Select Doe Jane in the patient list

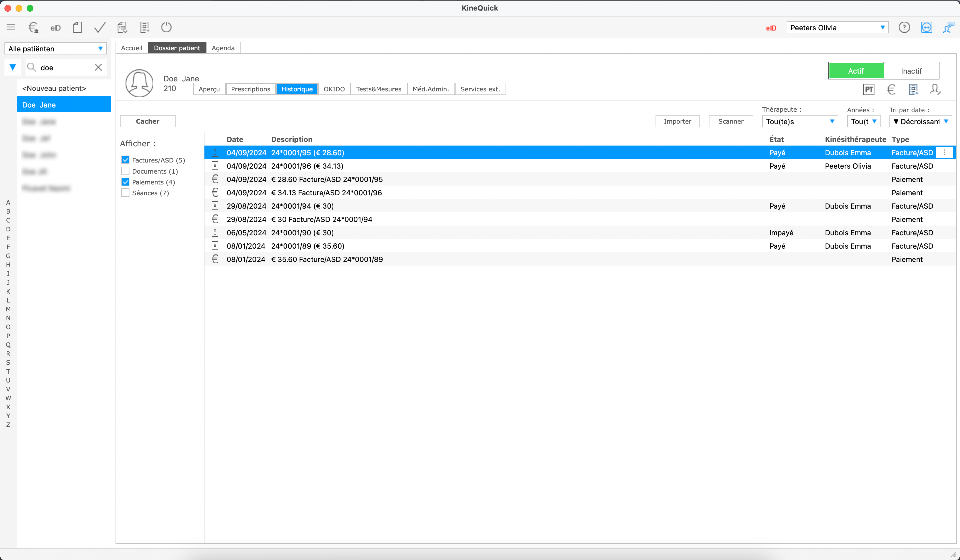click(x=64, y=105)
